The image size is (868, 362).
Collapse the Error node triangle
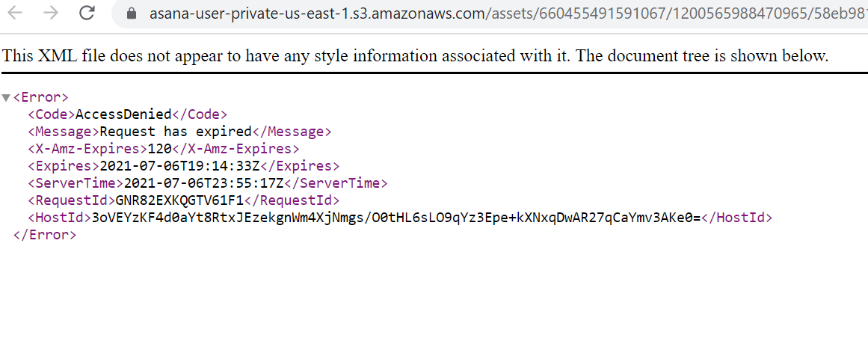pos(6,98)
